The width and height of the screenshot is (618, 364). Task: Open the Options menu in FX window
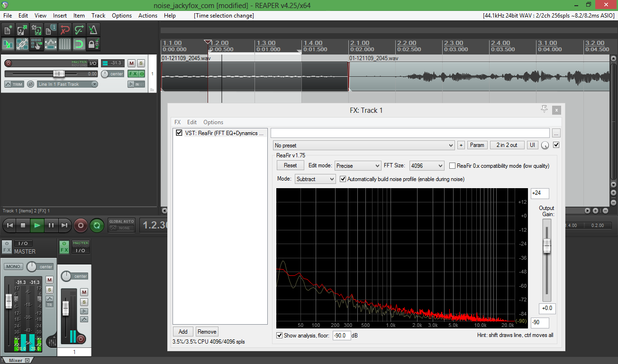click(213, 122)
